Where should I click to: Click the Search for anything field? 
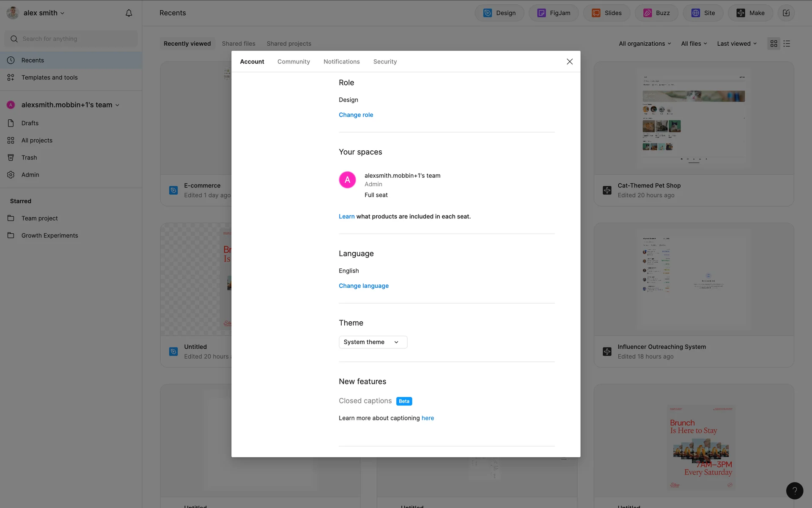pyautogui.click(x=71, y=39)
